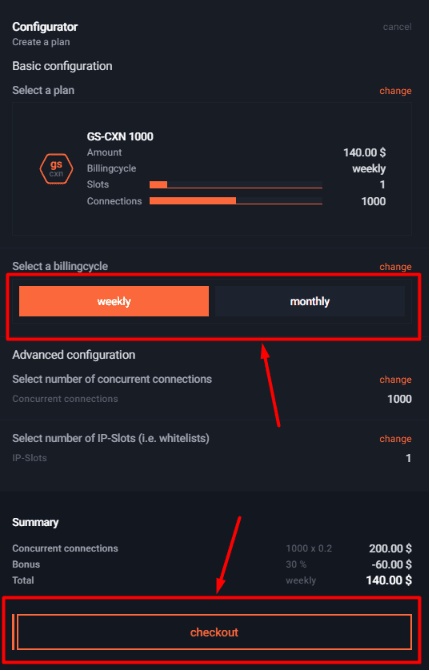The width and height of the screenshot is (430, 671).
Task: Click the Total 140.00 $ in summary
Action: pyautogui.click(x=388, y=580)
